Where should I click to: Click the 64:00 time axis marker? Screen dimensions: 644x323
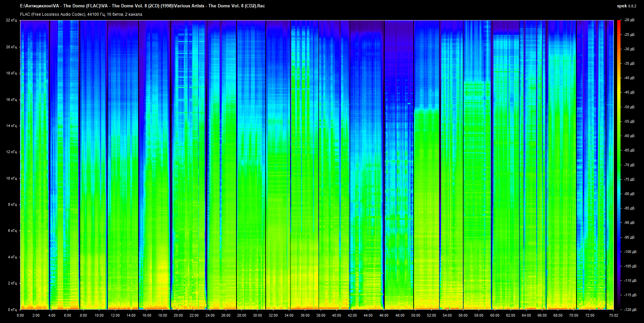coord(526,316)
